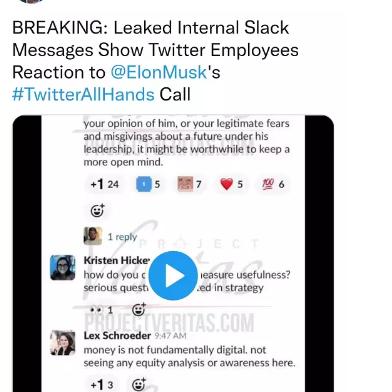Click the avatar beside 1 reply
The height and width of the screenshot is (392, 392).
click(x=93, y=236)
